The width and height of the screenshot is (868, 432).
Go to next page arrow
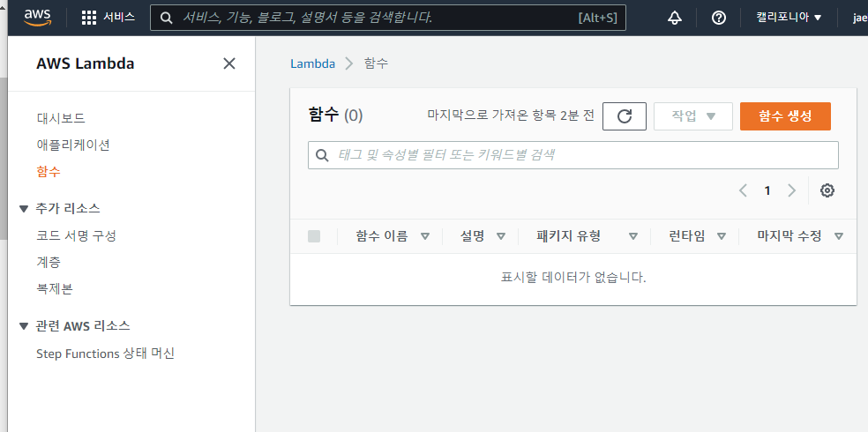pyautogui.click(x=791, y=190)
